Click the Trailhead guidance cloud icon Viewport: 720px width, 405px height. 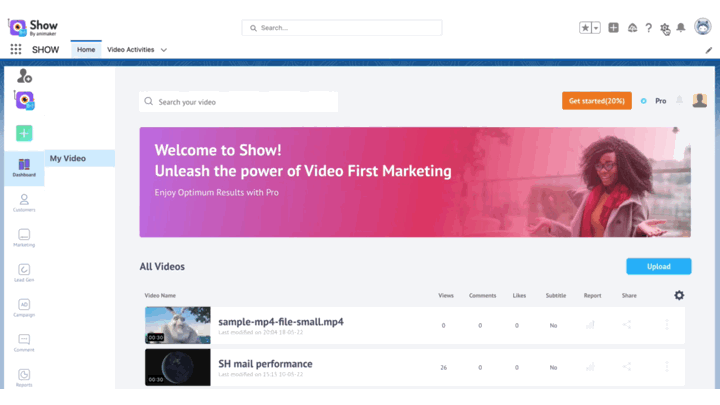coord(632,28)
